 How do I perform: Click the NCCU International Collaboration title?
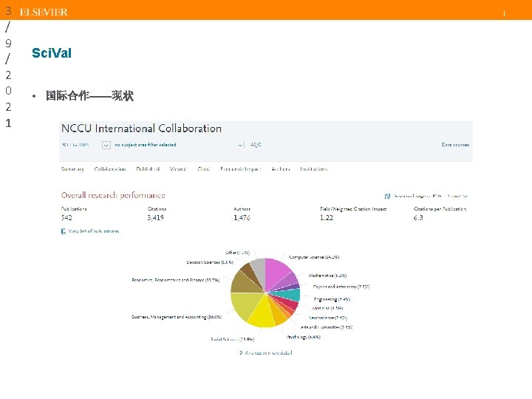click(141, 129)
